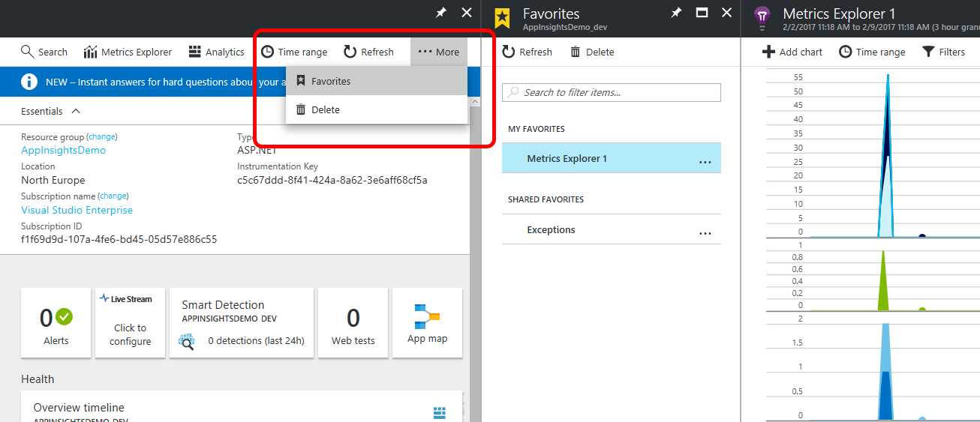The width and height of the screenshot is (980, 422).
Task: Launch Analytics from the toolbar
Action: tap(216, 52)
